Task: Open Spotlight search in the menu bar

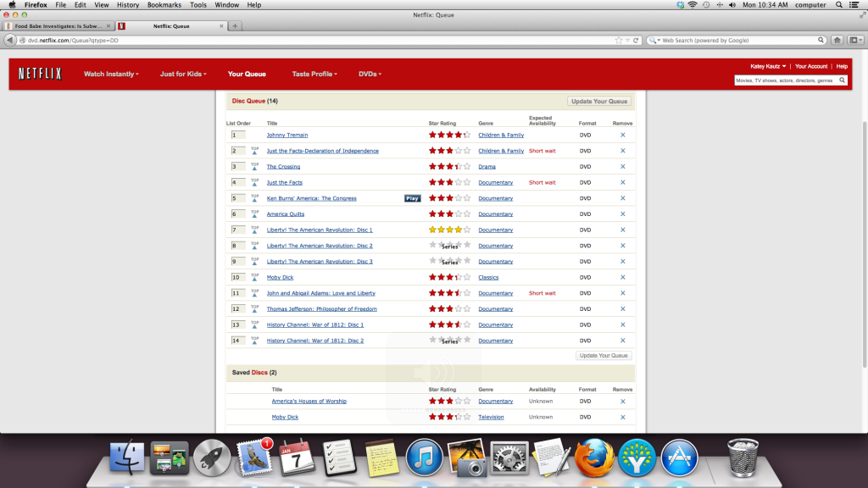Action: tap(839, 5)
